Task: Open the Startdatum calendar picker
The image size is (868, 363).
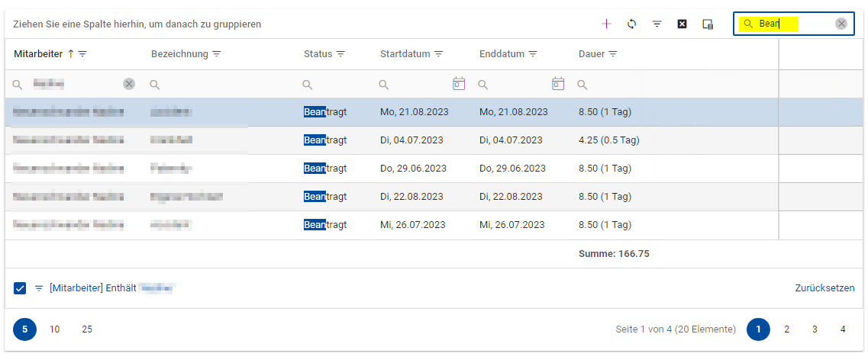Action: point(459,84)
